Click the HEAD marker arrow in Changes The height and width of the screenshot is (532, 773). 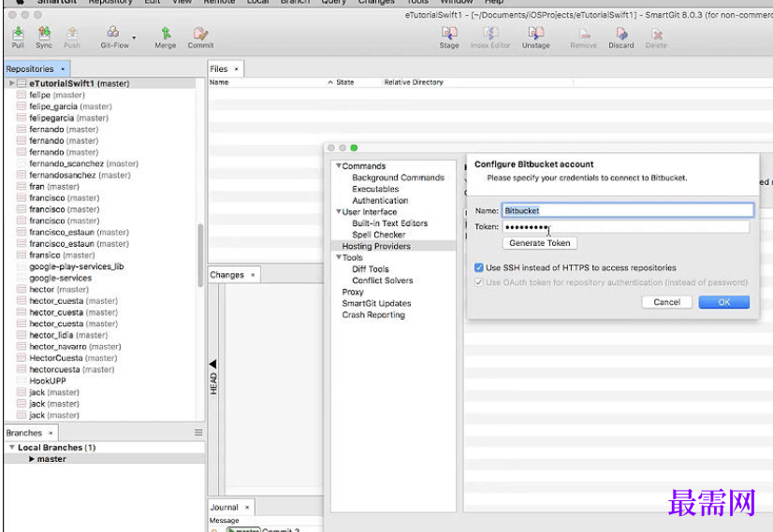point(213,365)
